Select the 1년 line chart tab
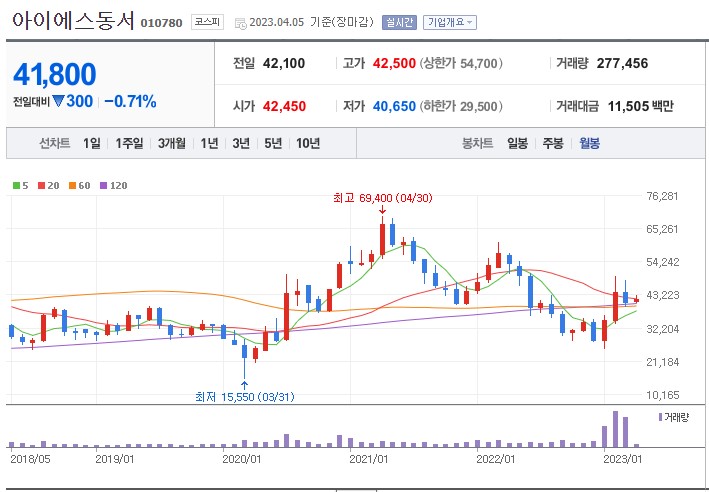This screenshot has width=709, height=492. tap(209, 143)
